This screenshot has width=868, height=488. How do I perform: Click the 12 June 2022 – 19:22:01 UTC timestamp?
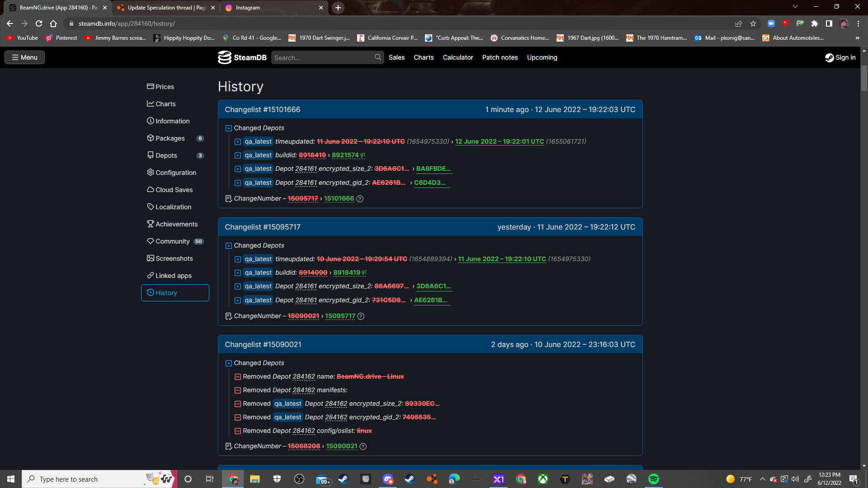(500, 141)
